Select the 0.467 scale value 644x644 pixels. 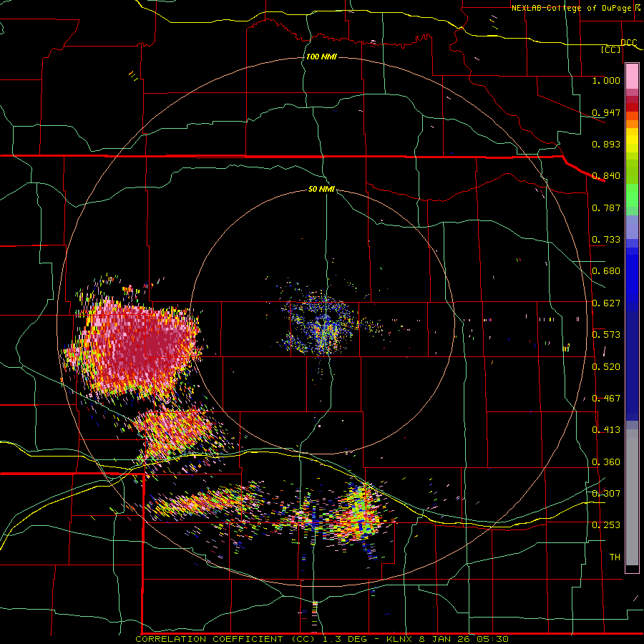(x=606, y=399)
